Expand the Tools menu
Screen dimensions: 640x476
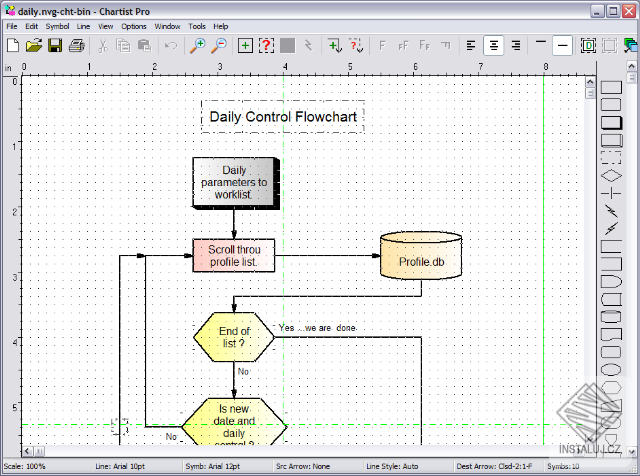[197, 26]
